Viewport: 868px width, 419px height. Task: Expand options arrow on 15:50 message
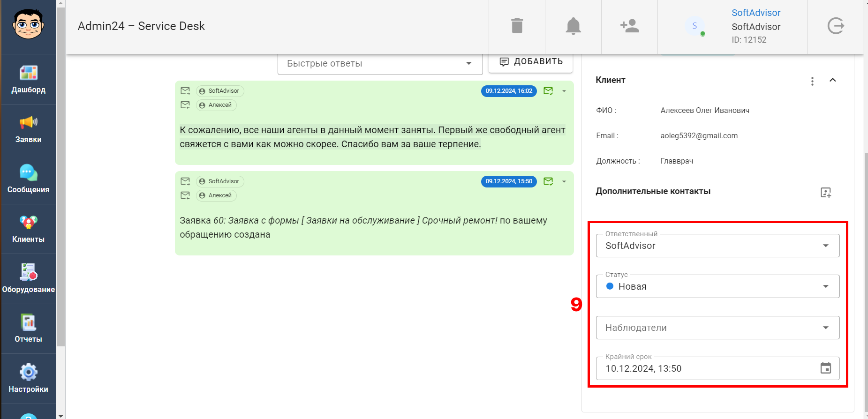click(x=564, y=181)
